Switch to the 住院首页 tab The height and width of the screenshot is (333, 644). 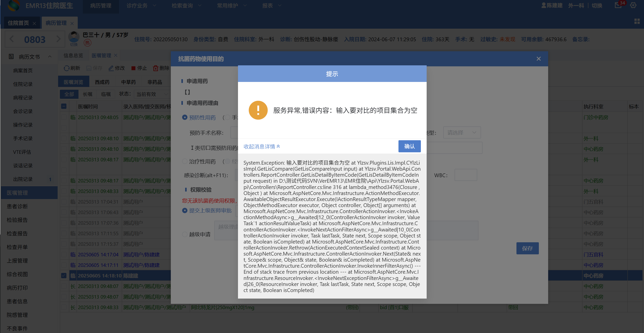pyautogui.click(x=18, y=23)
